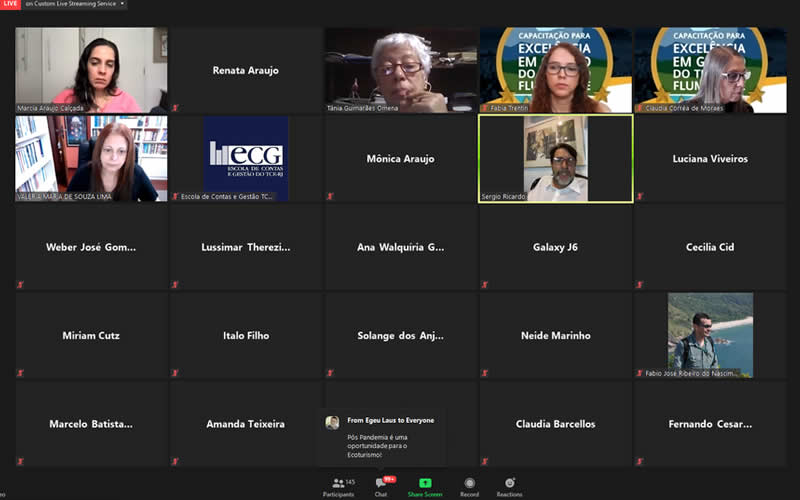Select Fabio José Ribeiro's profile photo tile
Screen dimensions: 800x500
tap(710, 334)
